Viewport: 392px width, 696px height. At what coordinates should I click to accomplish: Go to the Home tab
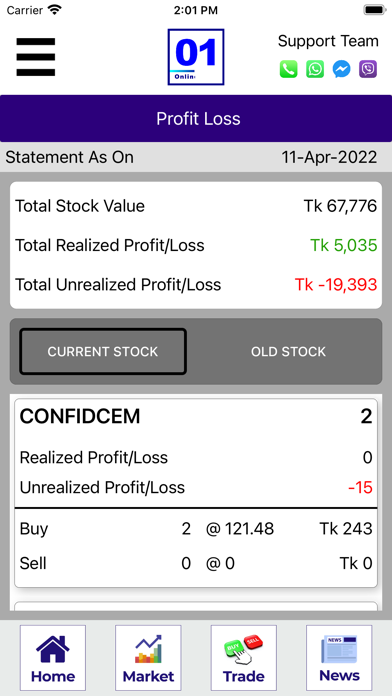53,657
